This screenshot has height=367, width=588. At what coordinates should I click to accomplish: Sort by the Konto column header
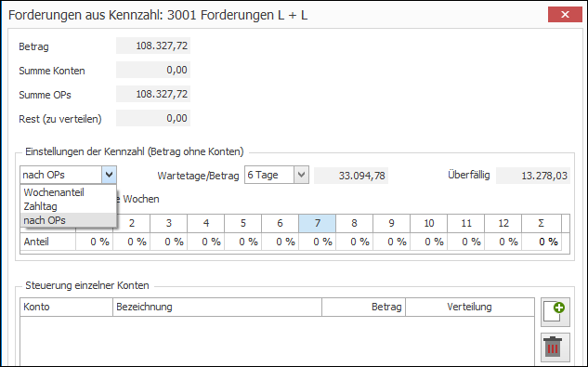[66, 307]
